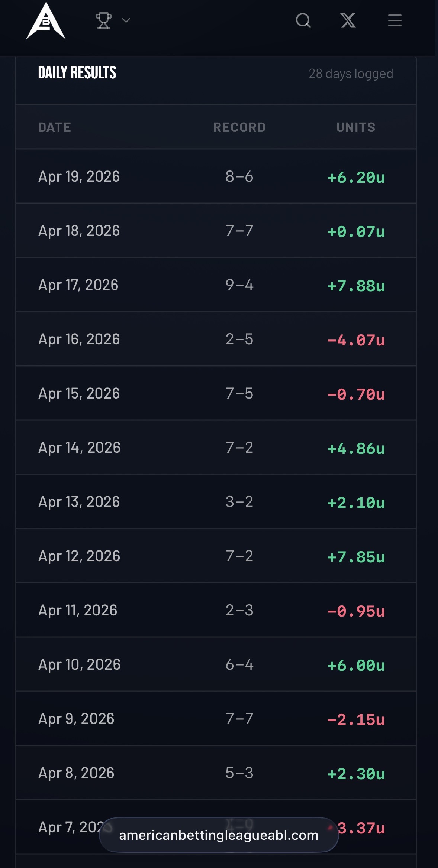This screenshot has height=868, width=438.
Task: Tap the ABL logo in header
Action: click(x=46, y=21)
